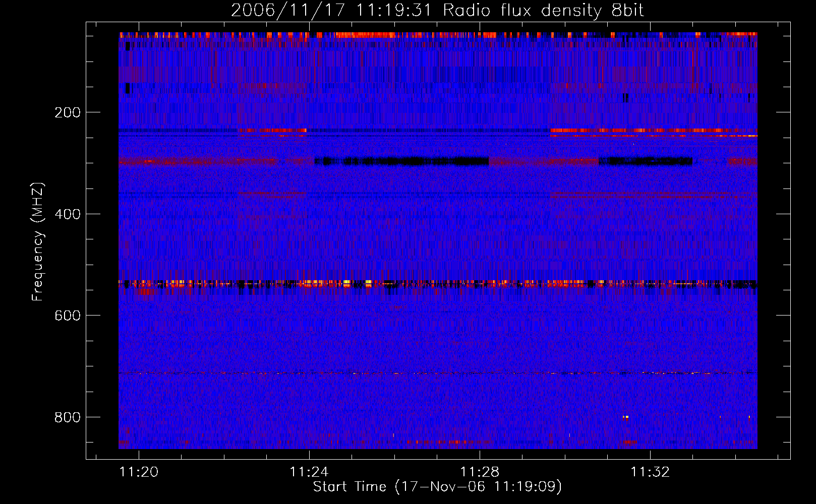The image size is (816, 504).
Task: Click the 600 frequency tick label
Action: coord(68,316)
